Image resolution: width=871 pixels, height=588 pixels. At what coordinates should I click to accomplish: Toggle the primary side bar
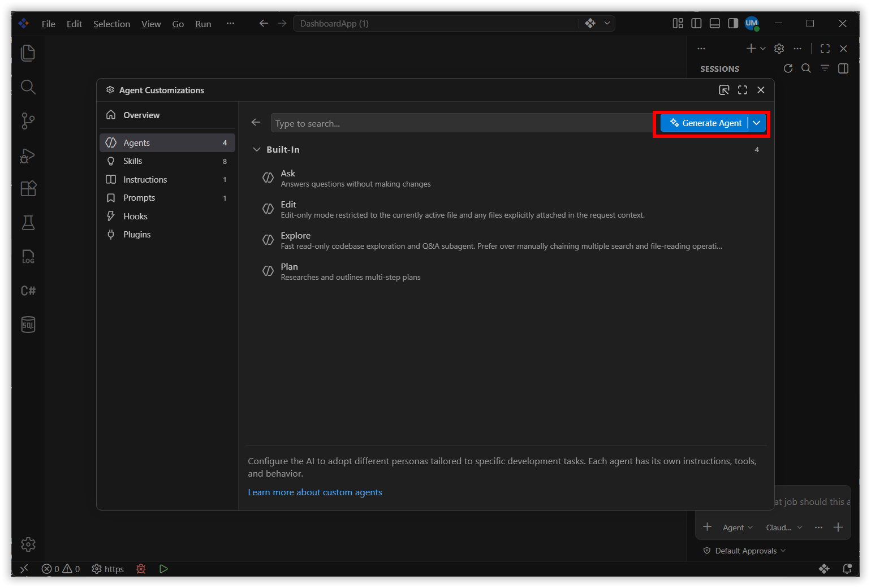click(696, 23)
